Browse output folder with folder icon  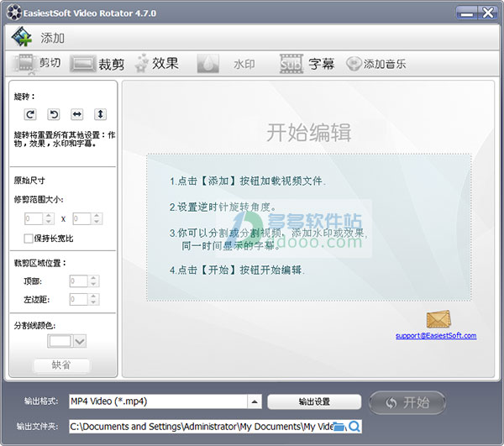(x=339, y=427)
